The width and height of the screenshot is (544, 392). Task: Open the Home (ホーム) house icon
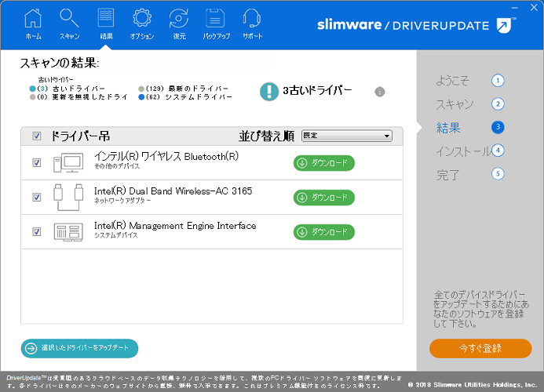point(33,19)
